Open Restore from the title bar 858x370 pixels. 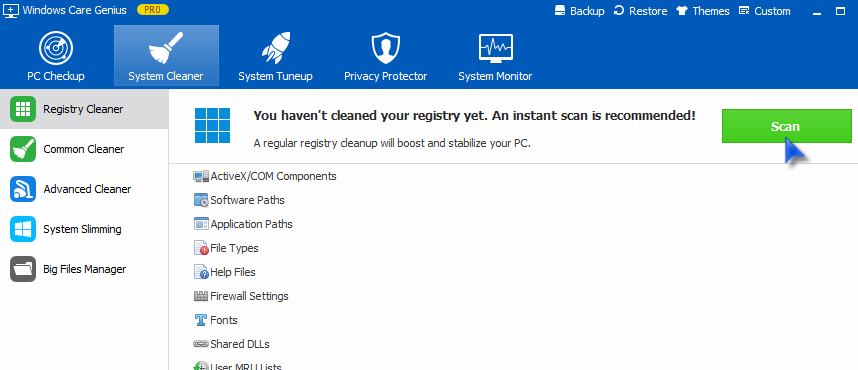coord(641,11)
